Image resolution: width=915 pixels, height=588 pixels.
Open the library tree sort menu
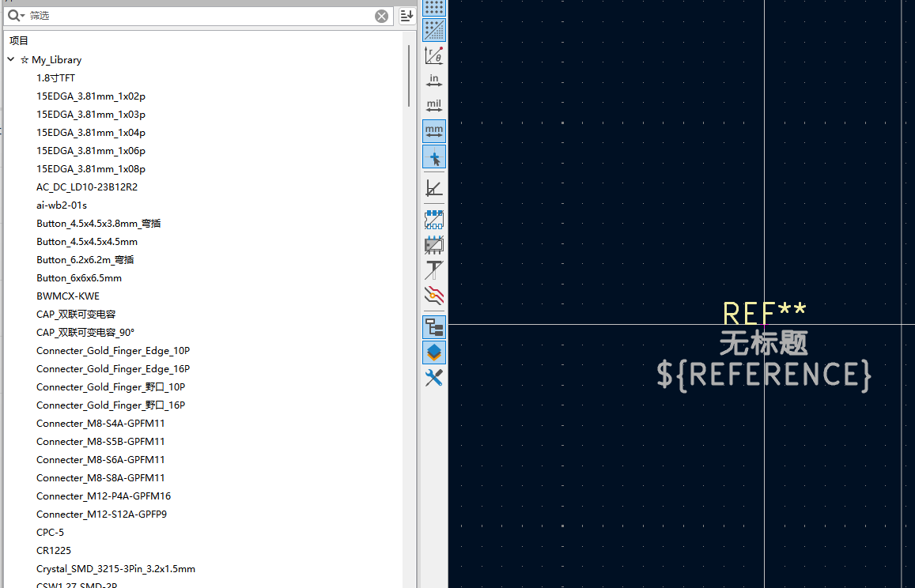(x=406, y=16)
